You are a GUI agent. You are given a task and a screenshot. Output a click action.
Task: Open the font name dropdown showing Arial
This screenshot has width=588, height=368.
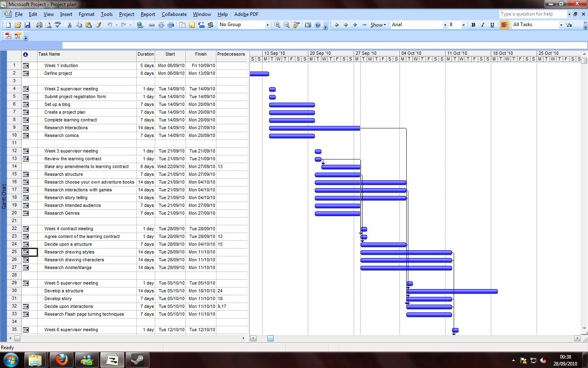pos(445,25)
